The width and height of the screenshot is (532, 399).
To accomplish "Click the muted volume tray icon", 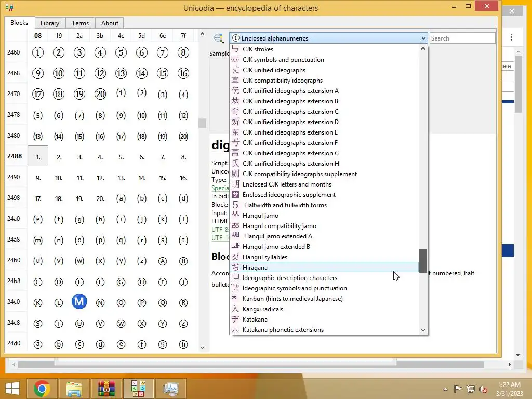I will tap(483, 389).
